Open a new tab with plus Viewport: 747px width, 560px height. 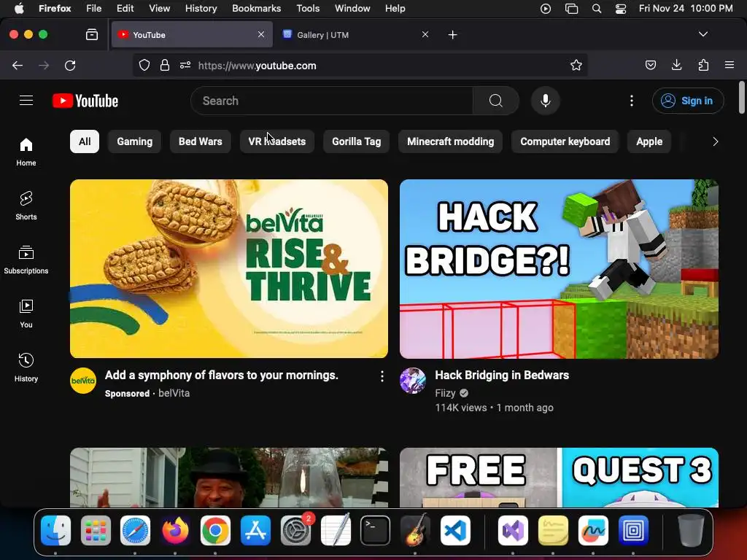coord(452,34)
